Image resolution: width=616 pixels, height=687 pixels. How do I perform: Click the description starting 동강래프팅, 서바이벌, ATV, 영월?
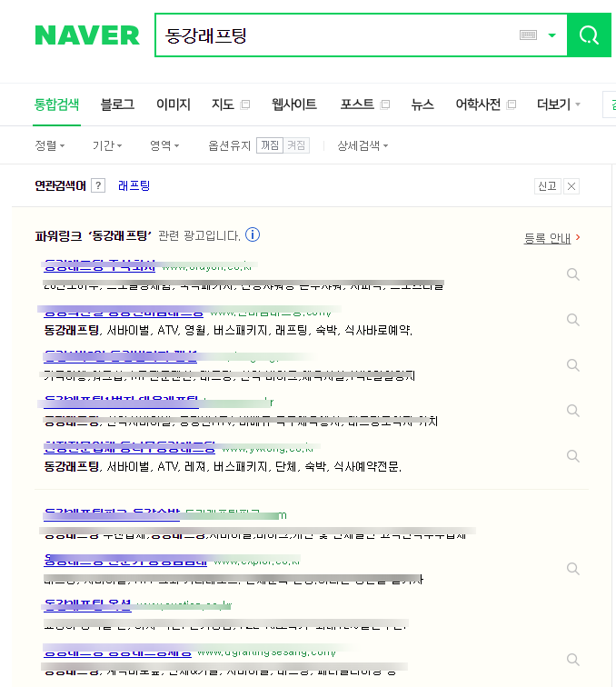(228, 331)
